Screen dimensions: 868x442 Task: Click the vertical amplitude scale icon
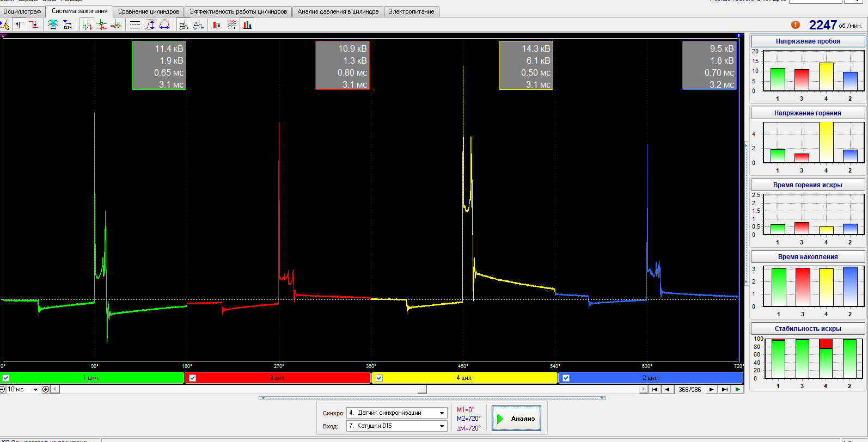(150, 24)
